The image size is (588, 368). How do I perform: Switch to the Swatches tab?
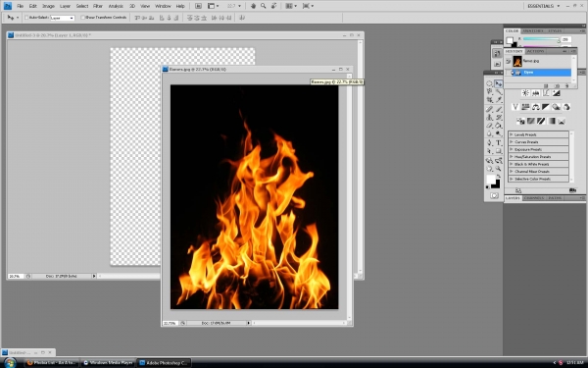(x=533, y=30)
